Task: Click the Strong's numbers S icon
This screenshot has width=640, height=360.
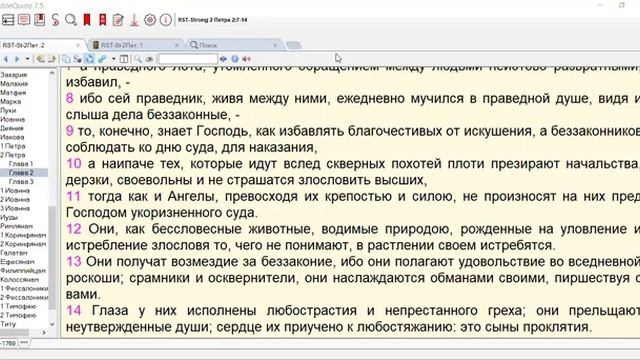Action: [55, 20]
